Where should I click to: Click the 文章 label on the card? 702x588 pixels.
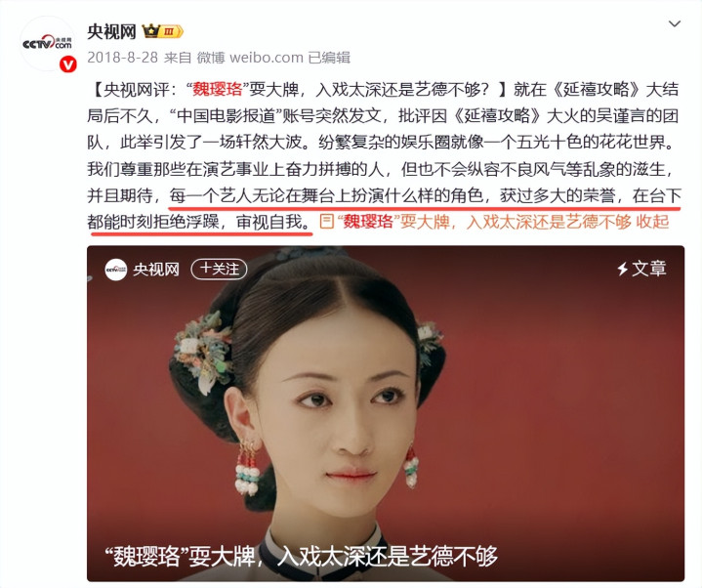(x=649, y=269)
